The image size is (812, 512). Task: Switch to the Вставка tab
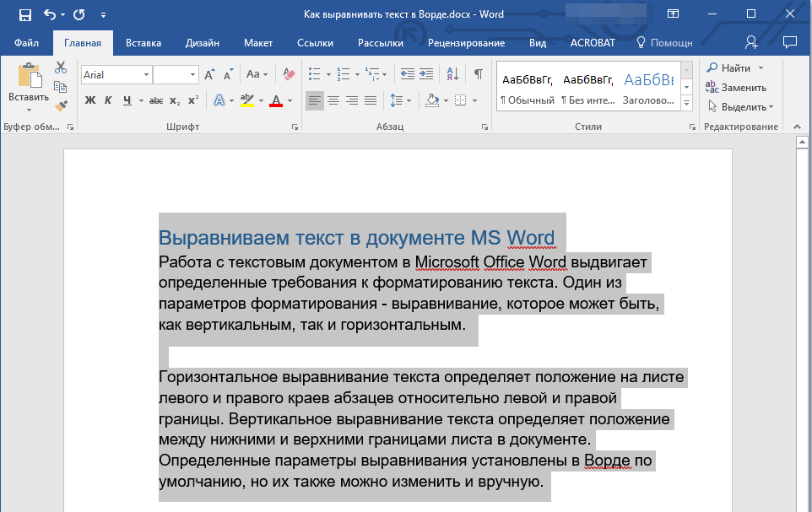143,42
